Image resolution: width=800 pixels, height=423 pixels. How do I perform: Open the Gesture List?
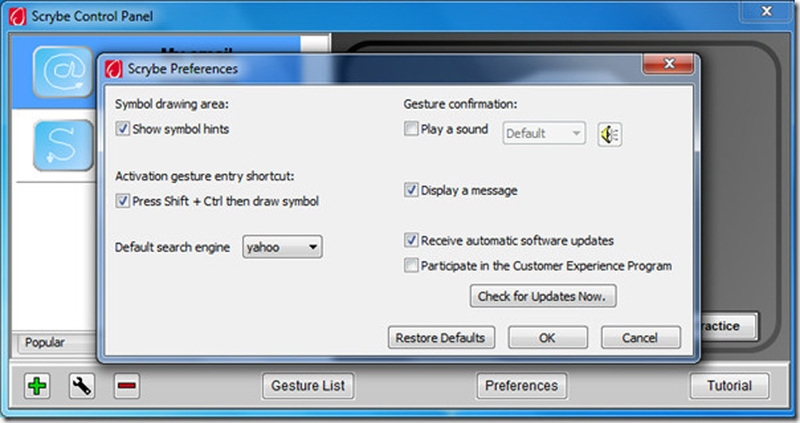pyautogui.click(x=308, y=386)
